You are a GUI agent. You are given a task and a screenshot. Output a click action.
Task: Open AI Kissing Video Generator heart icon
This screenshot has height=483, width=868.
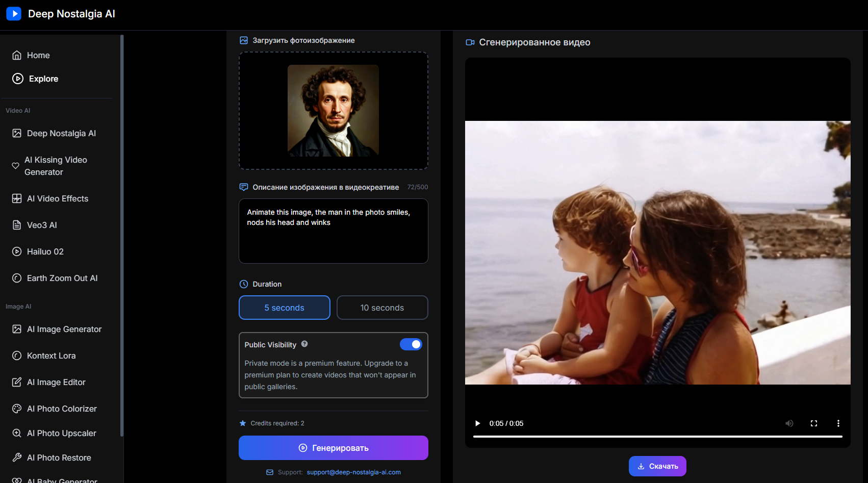(x=16, y=166)
